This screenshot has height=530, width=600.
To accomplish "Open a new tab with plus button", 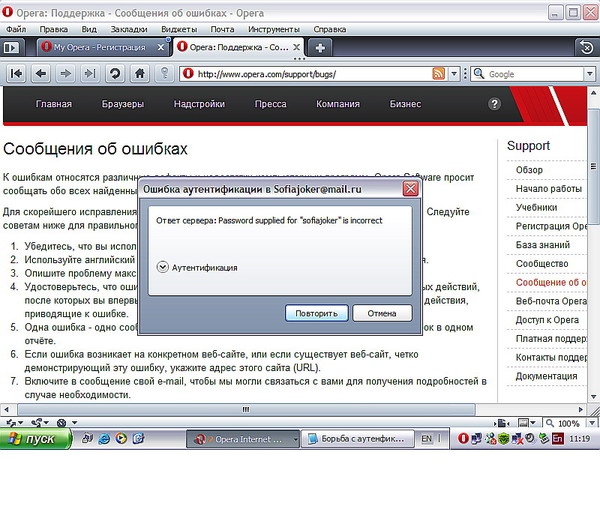I will (320, 48).
